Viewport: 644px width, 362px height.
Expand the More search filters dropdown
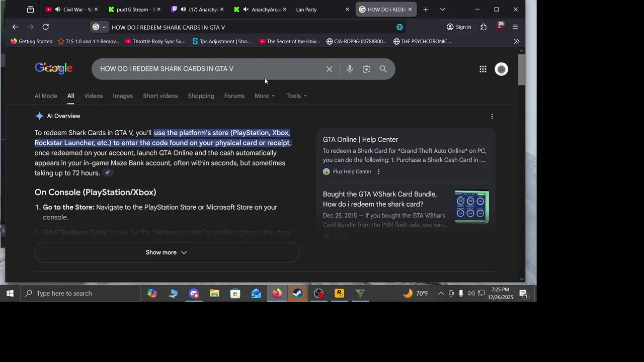265,96
